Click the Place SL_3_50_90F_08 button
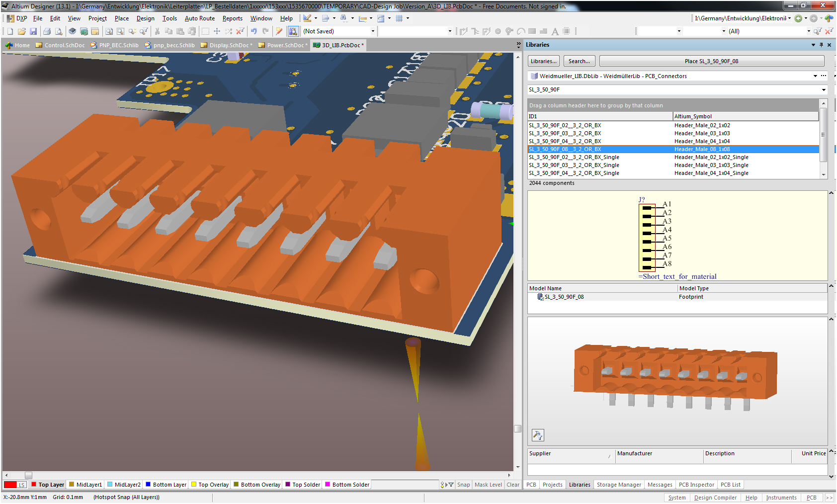This screenshot has height=504, width=837. tap(711, 61)
